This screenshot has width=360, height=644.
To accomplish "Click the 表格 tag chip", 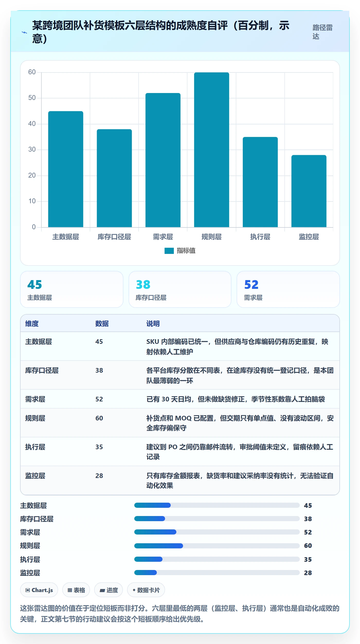I will click(76, 590).
